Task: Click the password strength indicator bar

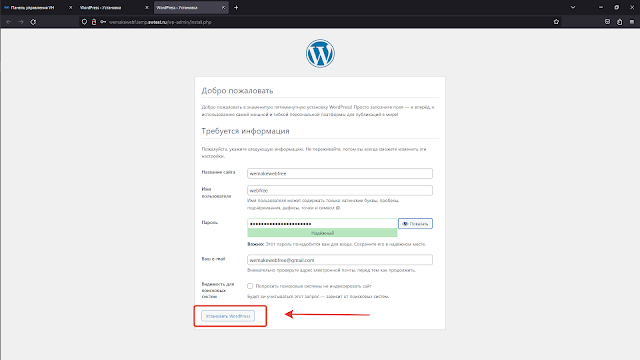Action: tap(322, 233)
